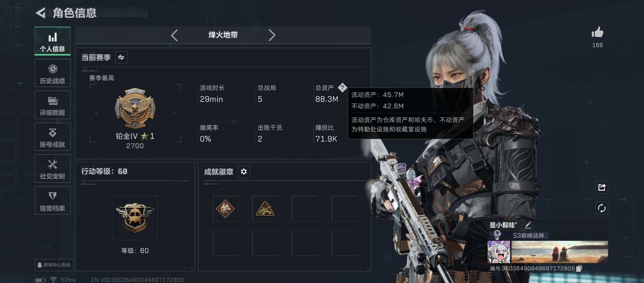Open the 信誉档案 tab
The image size is (644, 283).
coord(52,200)
